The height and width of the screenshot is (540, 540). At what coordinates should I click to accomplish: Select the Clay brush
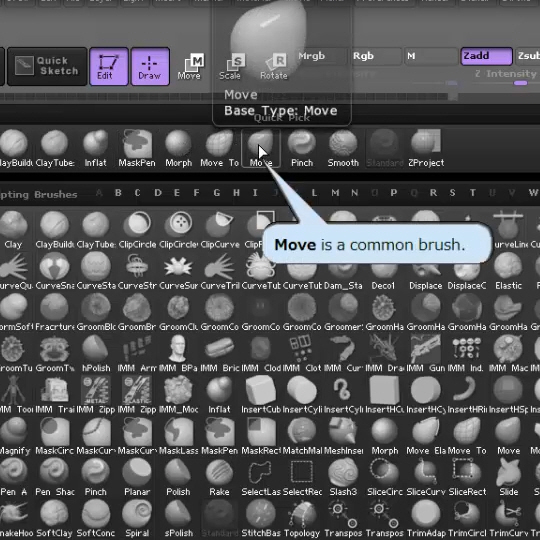(x=13, y=230)
